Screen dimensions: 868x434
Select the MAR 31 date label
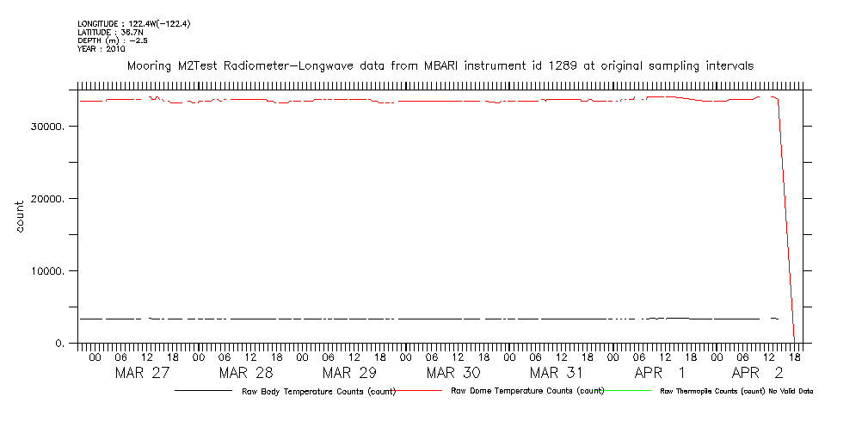557,373
